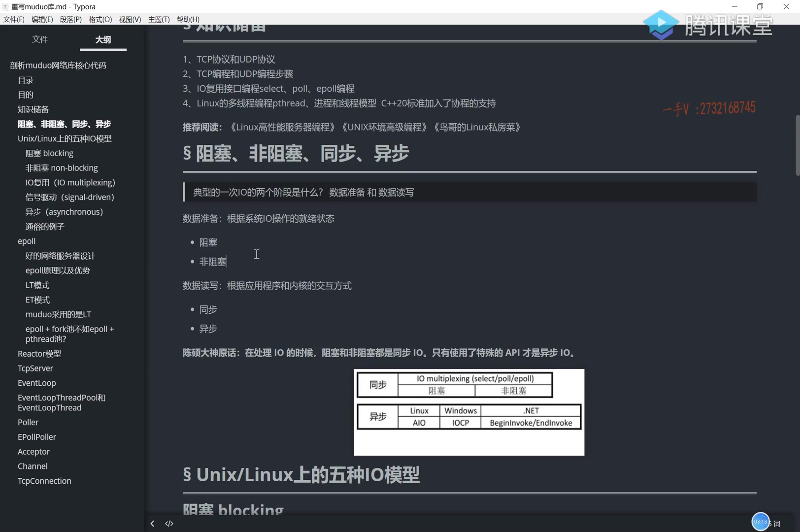Viewport: 800px width, 532px height.
Task: Navigate to 非阻塞 non-blocking outline item
Action: (62, 168)
